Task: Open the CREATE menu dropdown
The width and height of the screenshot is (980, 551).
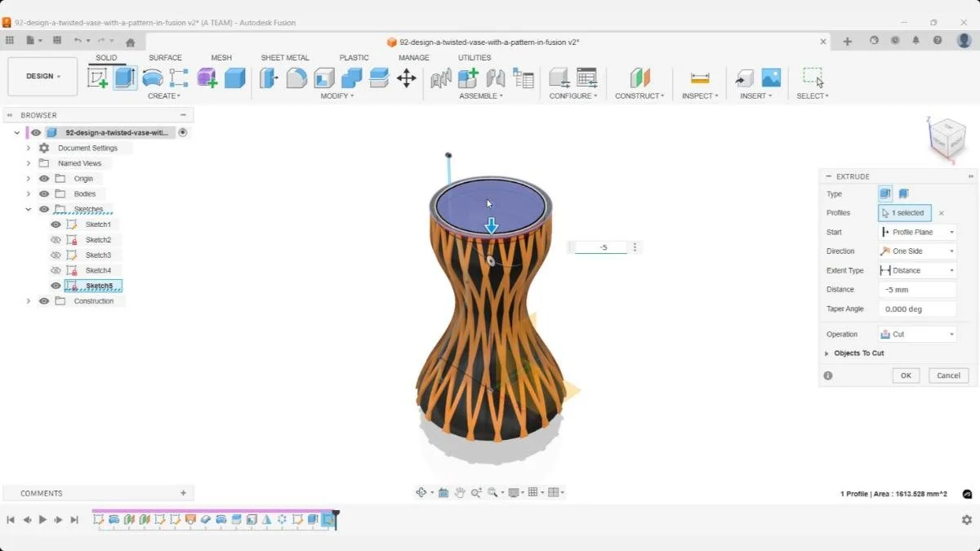Action: [164, 96]
